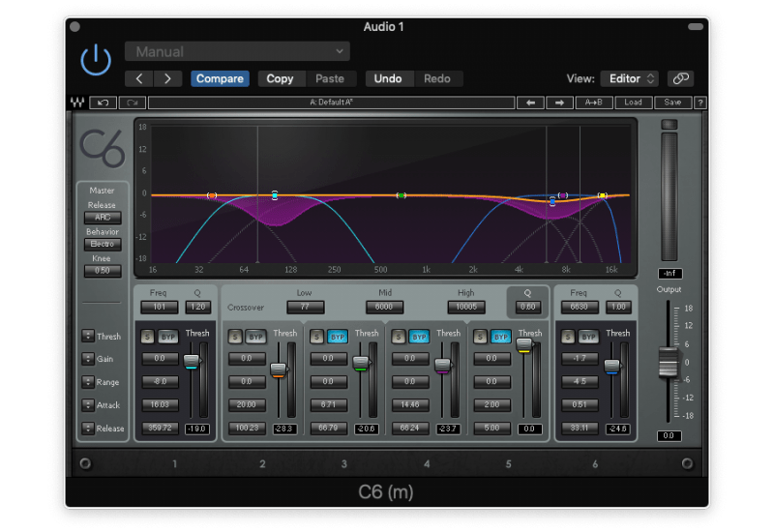Click the link icon beside View Editor

681,78
